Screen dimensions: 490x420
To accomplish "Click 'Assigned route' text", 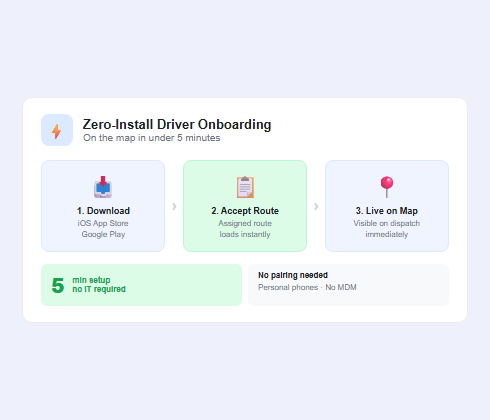I will (245, 223).
